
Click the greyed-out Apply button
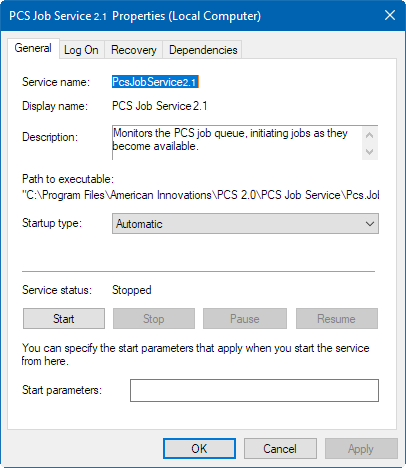pos(361,449)
